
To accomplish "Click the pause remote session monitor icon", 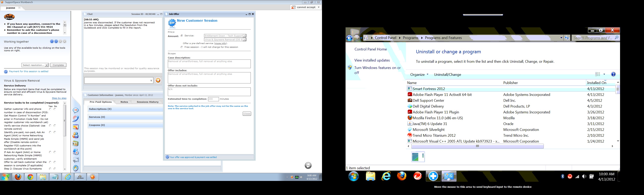I will tap(75, 152).
